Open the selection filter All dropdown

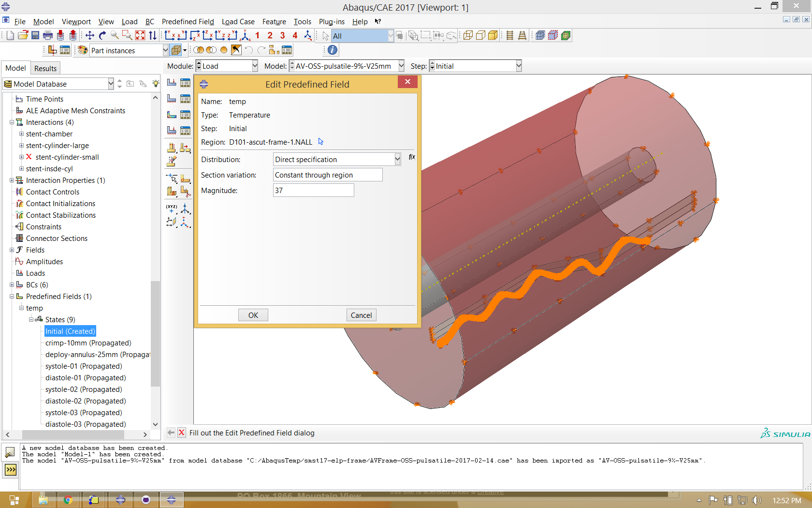(391, 35)
